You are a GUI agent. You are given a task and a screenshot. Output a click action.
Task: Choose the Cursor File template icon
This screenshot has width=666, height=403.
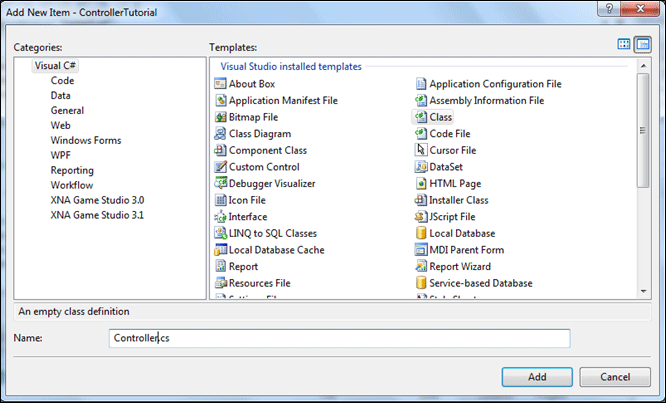[420, 150]
